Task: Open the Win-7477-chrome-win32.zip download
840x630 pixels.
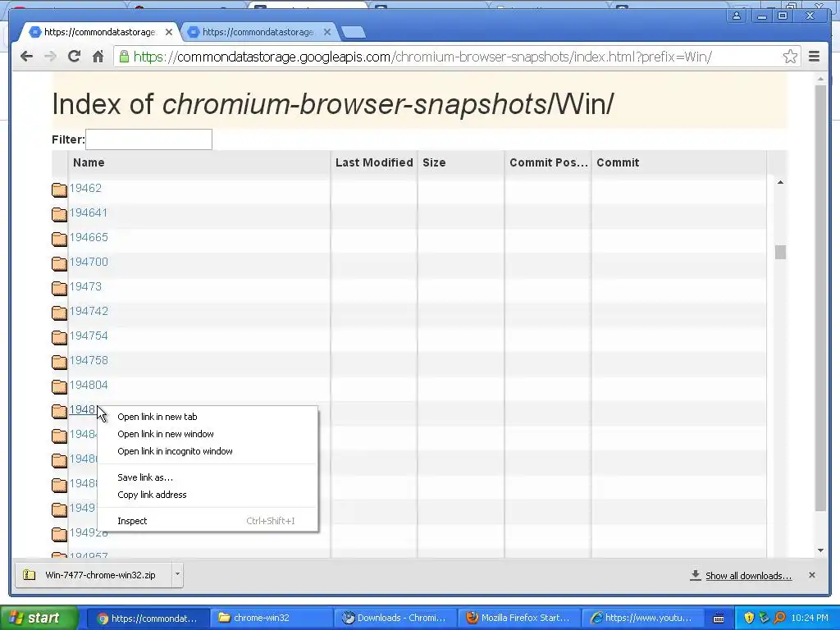Action: pos(100,575)
